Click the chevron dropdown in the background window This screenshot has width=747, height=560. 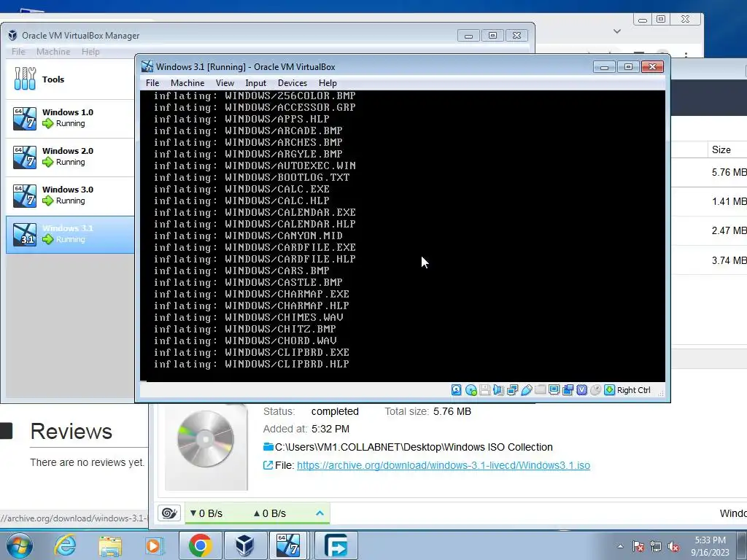click(617, 31)
